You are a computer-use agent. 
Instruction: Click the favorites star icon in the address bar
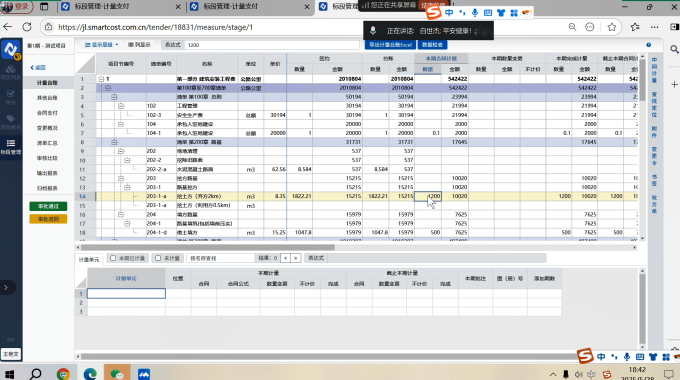[611, 27]
